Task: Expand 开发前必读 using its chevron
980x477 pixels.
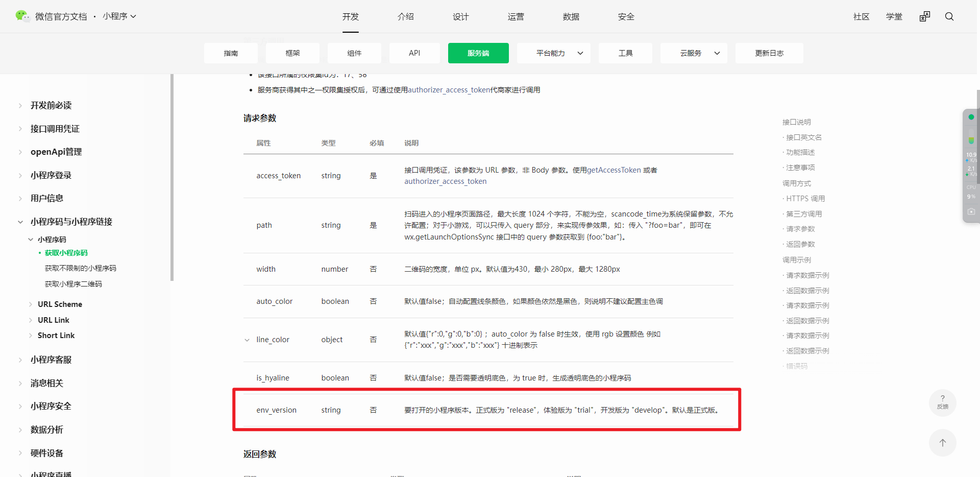Action: coord(20,106)
